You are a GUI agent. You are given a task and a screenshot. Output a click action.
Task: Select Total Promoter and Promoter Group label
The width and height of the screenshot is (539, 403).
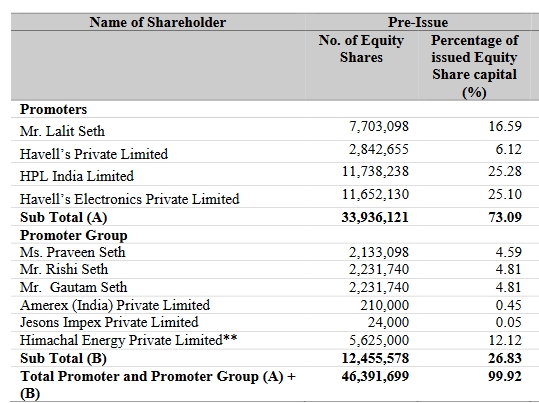[x=158, y=385]
